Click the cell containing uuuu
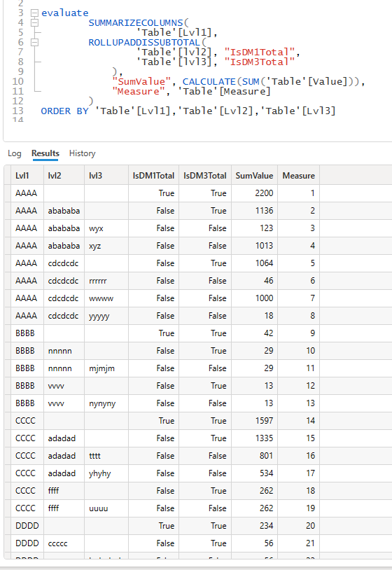The width and height of the screenshot is (392, 570). tap(106, 508)
